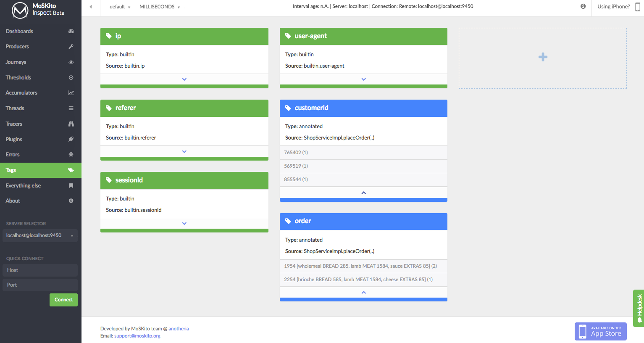
Task: Click customerId value 855544 (1)
Action: pos(364,179)
